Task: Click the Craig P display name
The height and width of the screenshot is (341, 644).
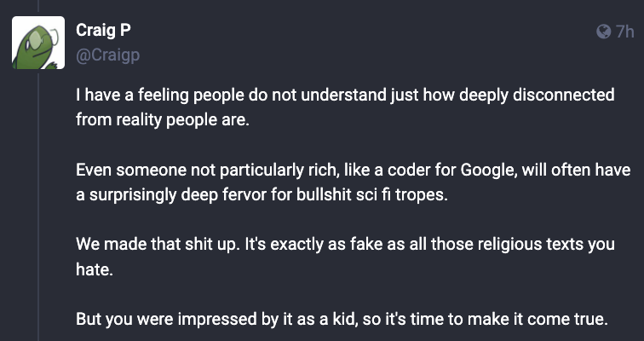Action: 104,31
